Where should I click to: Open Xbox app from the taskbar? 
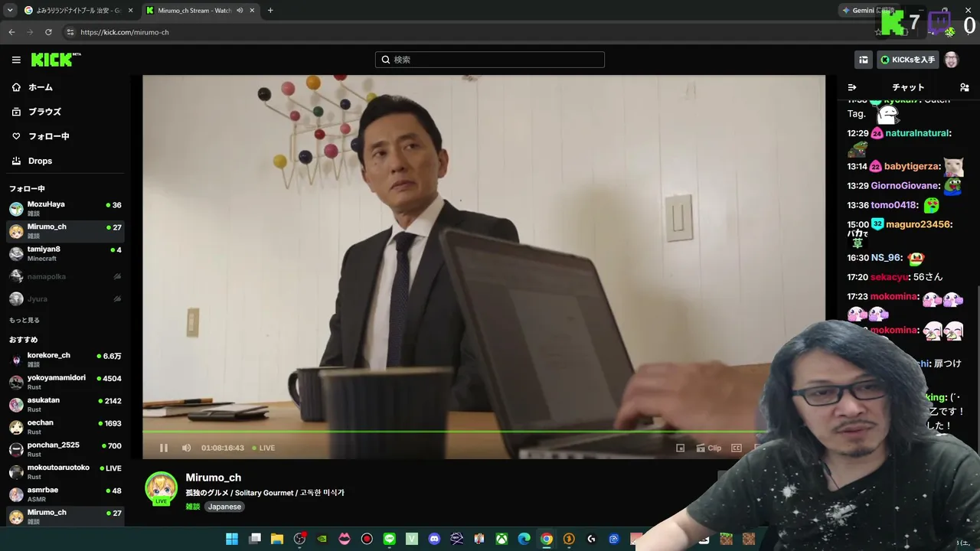tap(501, 539)
